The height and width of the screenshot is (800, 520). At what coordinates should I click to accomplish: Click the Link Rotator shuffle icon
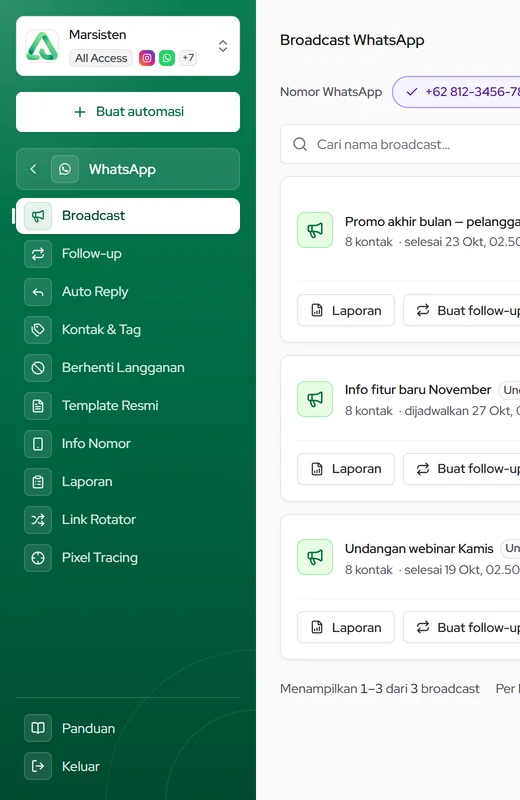pyautogui.click(x=38, y=520)
